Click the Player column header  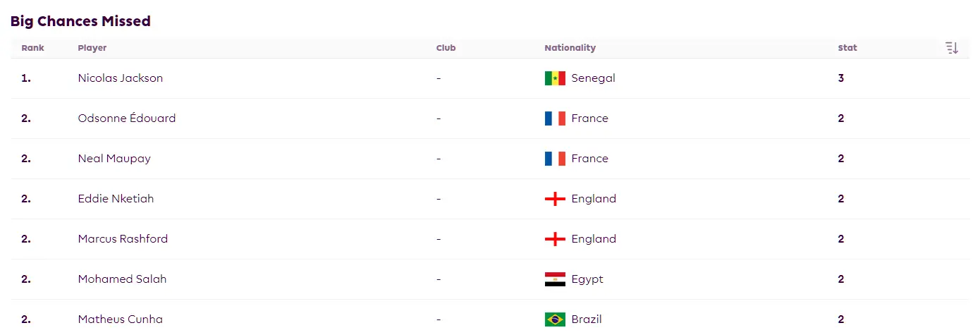(92, 48)
